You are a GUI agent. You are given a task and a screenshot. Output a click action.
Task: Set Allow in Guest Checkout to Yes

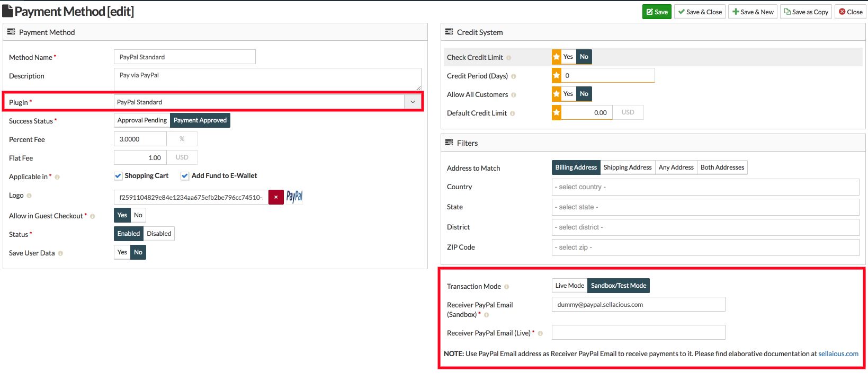122,215
